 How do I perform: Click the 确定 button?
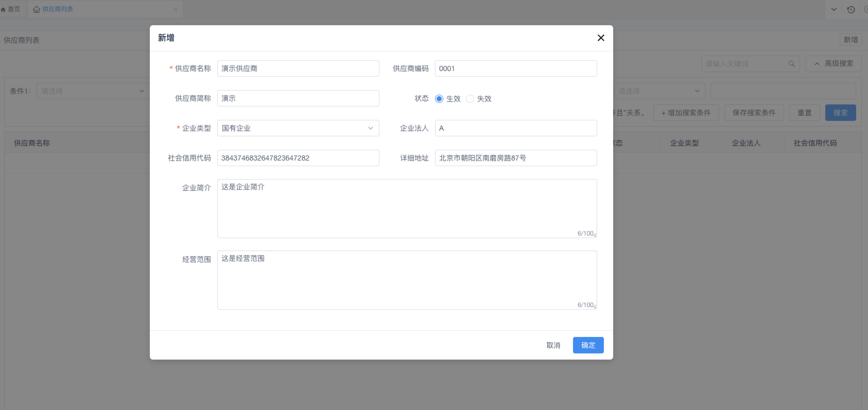point(588,345)
